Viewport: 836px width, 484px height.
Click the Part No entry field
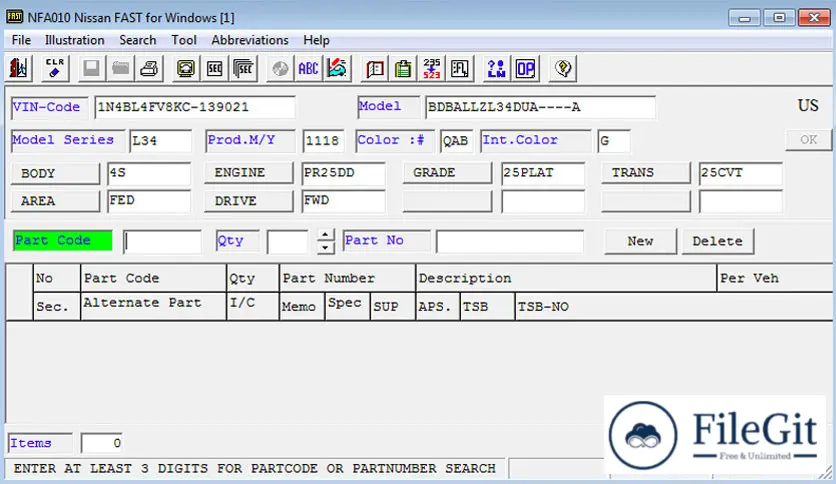(x=510, y=241)
